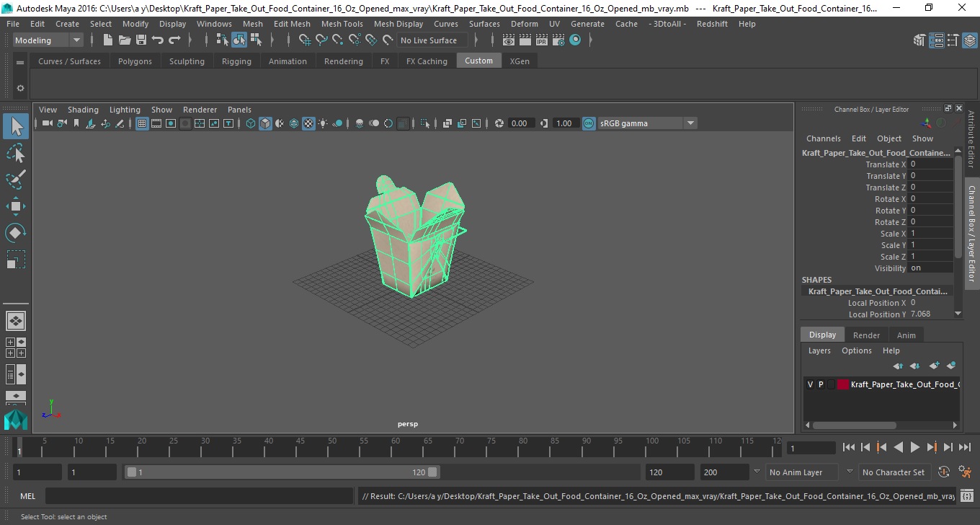Viewport: 980px width, 525px height.
Task: Play animation forwards button
Action: (915, 447)
